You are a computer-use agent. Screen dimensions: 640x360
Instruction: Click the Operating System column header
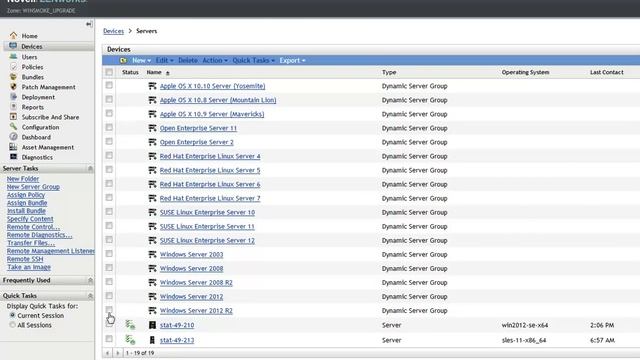(x=525, y=72)
